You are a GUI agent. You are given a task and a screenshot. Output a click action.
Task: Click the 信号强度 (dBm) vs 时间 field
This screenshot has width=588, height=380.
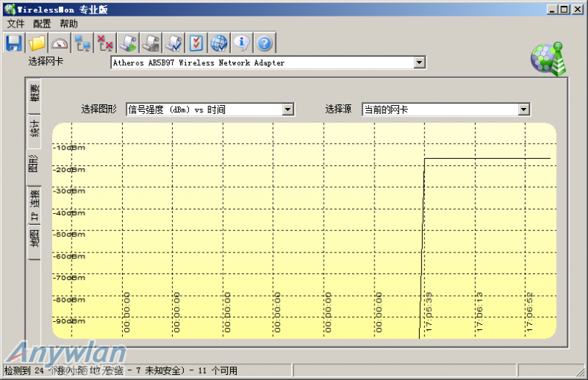tap(210, 110)
